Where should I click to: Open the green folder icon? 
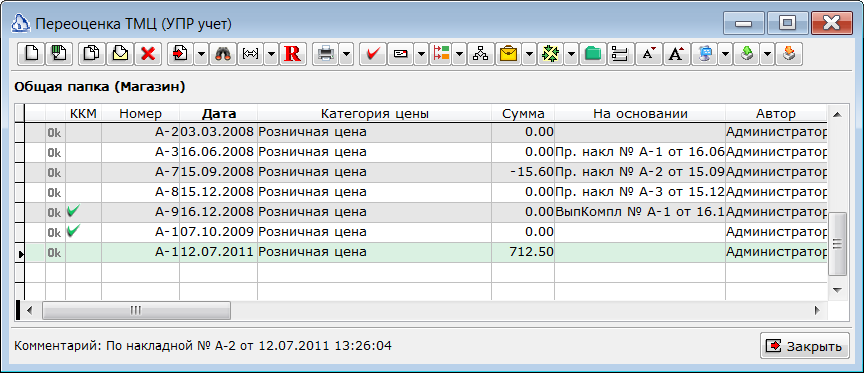tap(592, 54)
